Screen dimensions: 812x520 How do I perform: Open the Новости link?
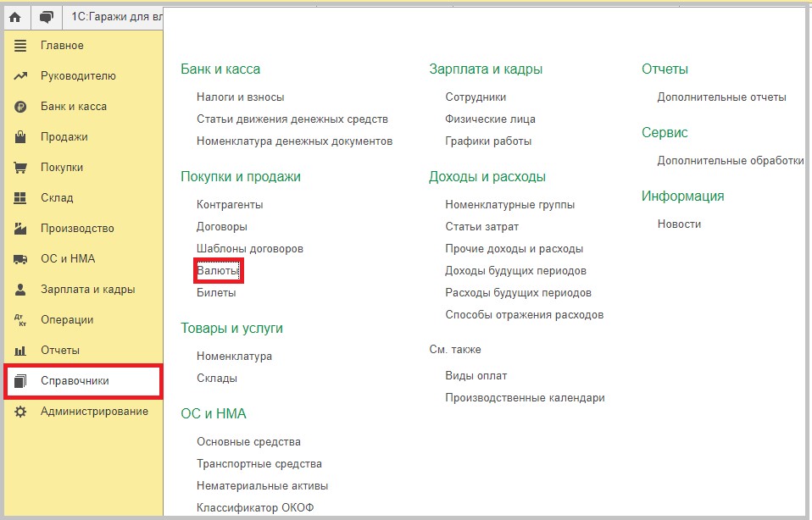pyautogui.click(x=680, y=224)
